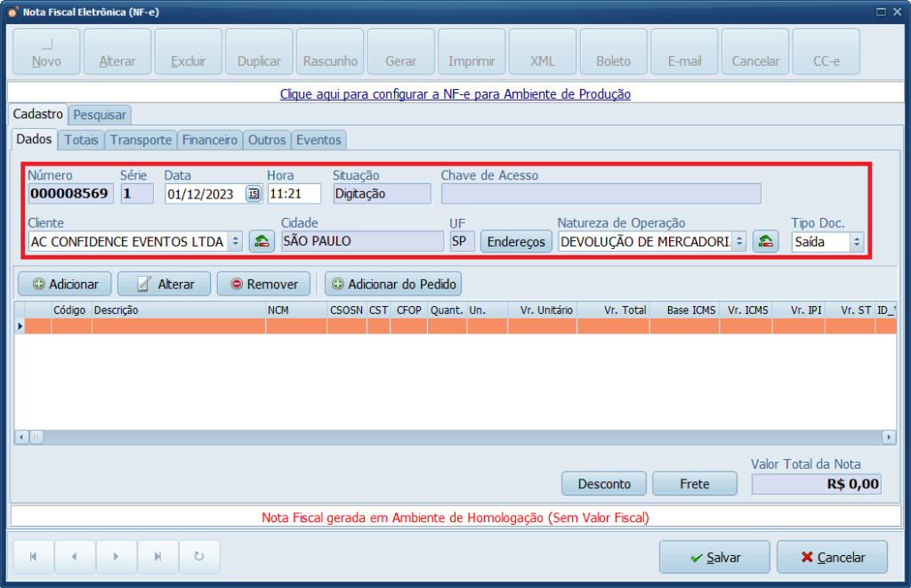Image resolution: width=911 pixels, height=588 pixels.
Task: Go to the previous record arrow
Action: (x=75, y=557)
